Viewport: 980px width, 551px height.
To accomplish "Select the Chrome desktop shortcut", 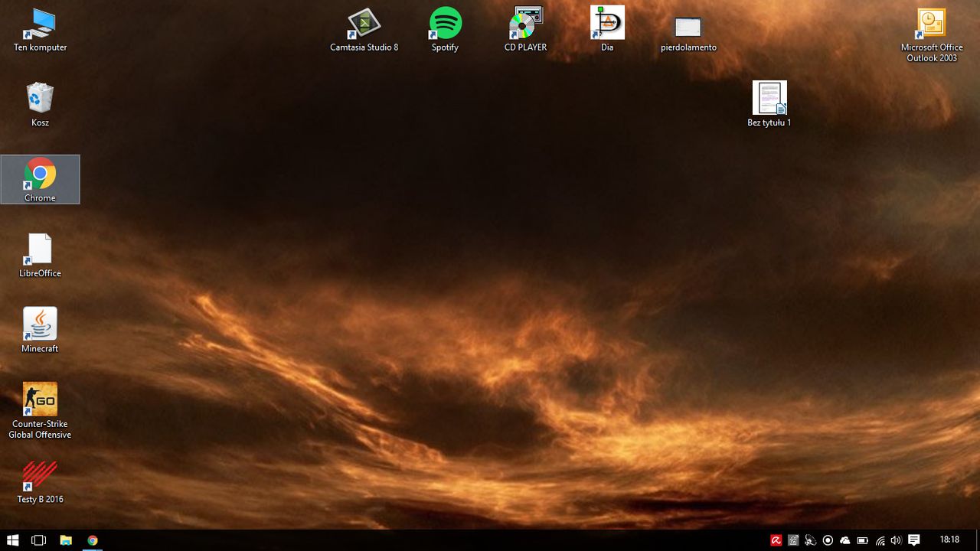I will click(x=40, y=180).
